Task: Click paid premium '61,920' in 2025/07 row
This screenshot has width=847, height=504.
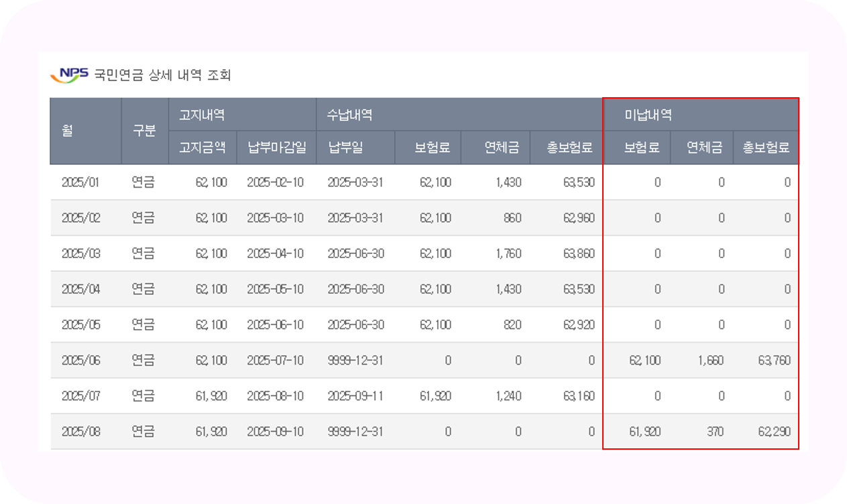Action: (435, 395)
